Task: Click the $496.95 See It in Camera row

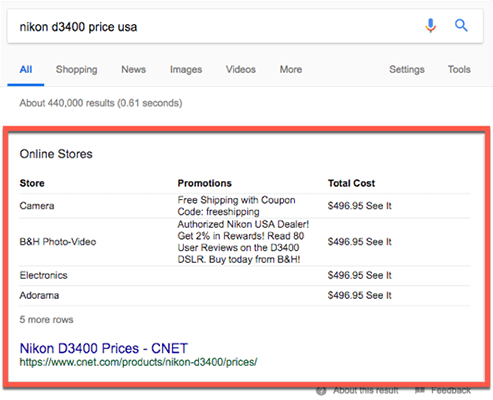Action: click(x=359, y=206)
